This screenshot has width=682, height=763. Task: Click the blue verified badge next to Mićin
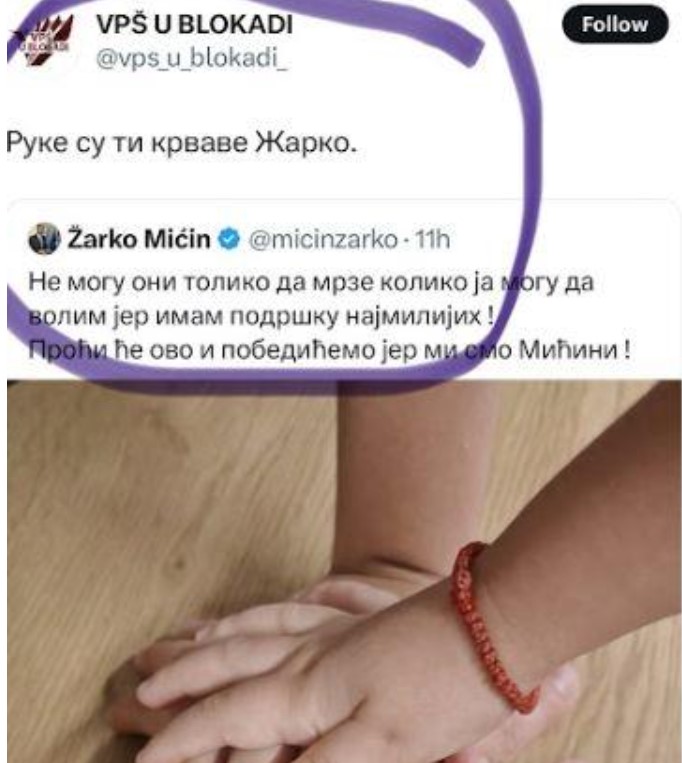coord(229,239)
